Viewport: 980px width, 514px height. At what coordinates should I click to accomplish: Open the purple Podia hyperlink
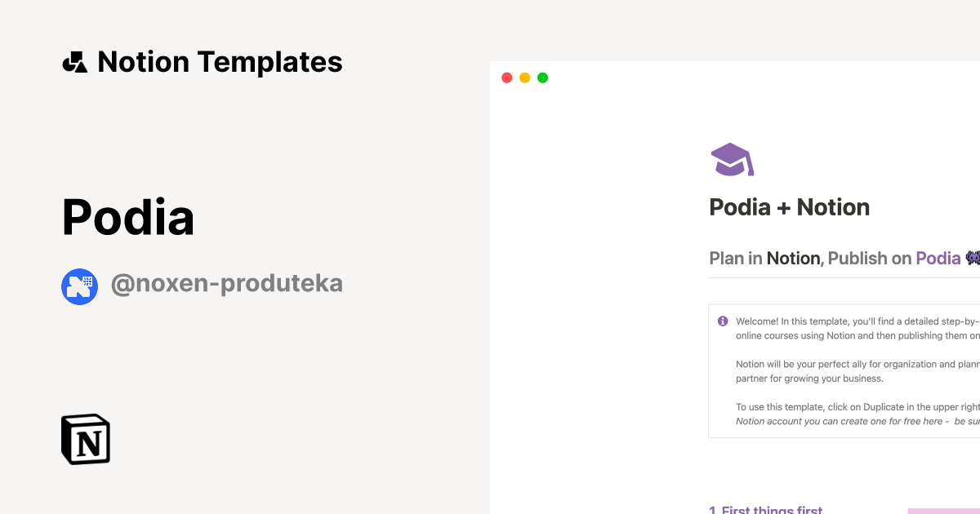point(938,258)
